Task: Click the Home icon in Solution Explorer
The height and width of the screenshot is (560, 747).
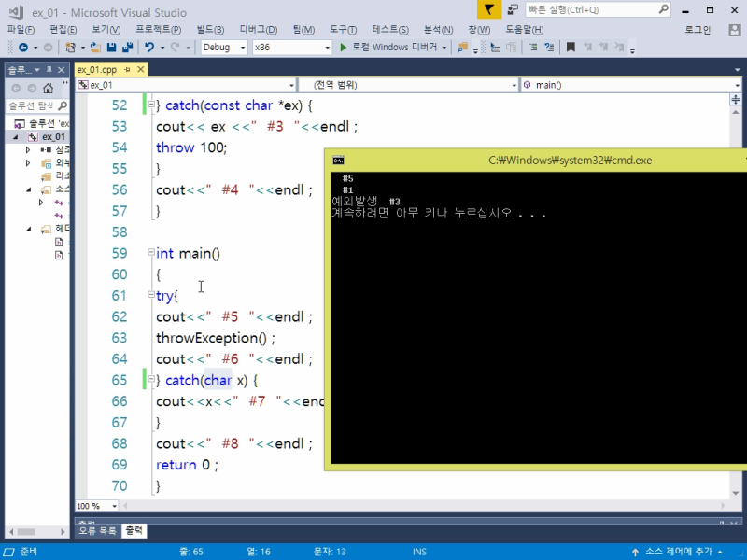Action: pyautogui.click(x=49, y=88)
